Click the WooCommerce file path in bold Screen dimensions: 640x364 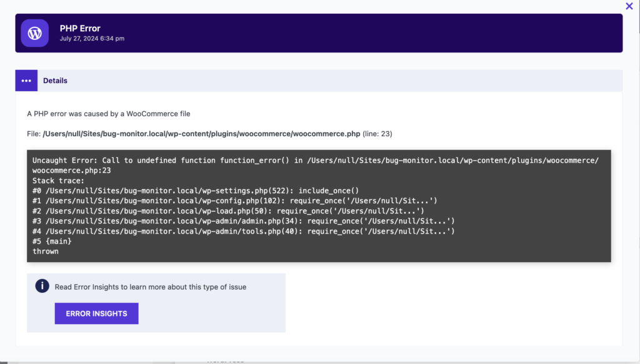pos(202,134)
